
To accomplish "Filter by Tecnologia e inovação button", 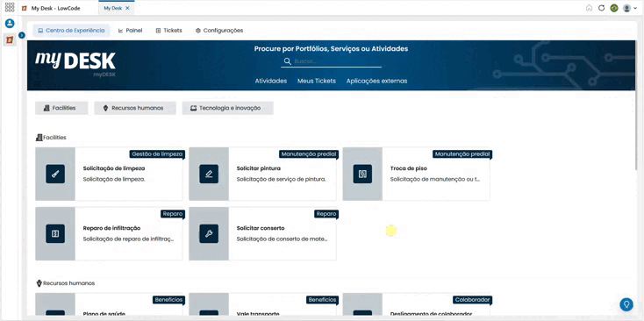I will 227,108.
